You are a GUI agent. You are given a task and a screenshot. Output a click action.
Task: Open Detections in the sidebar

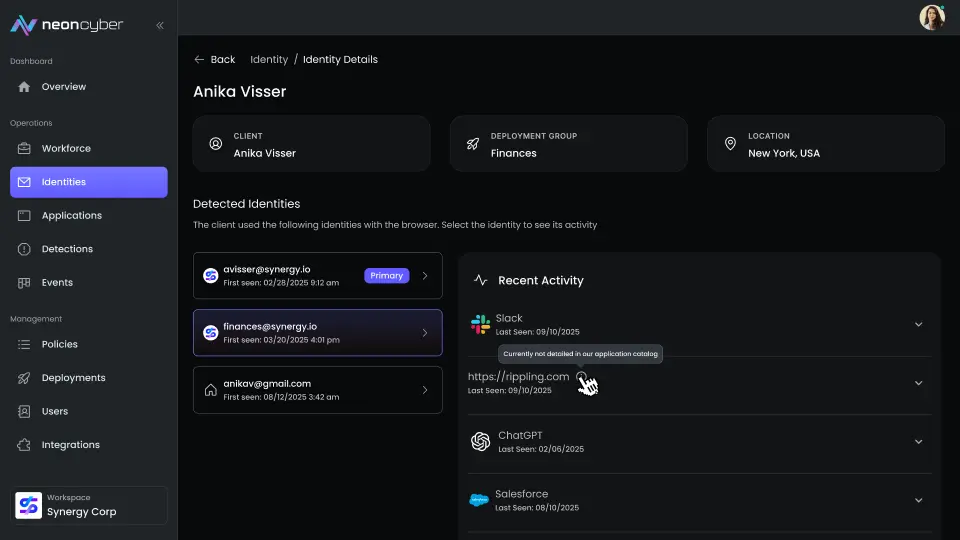[67, 249]
